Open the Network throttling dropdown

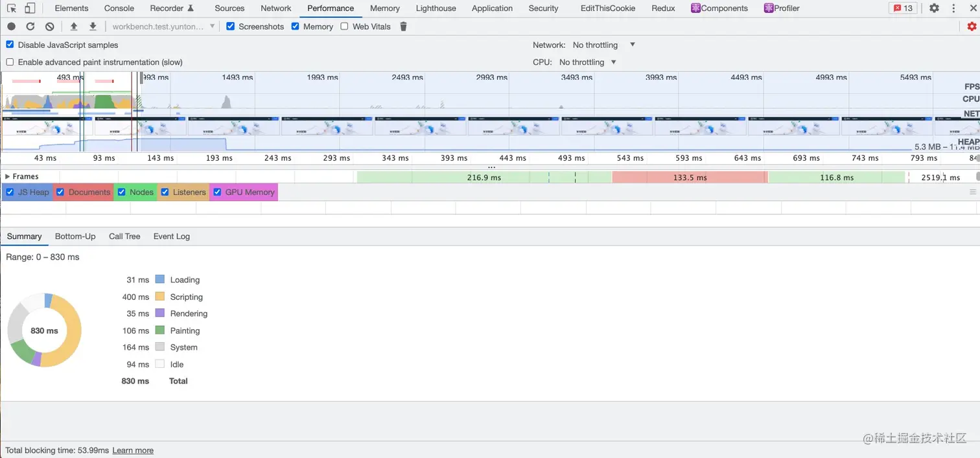pos(603,45)
